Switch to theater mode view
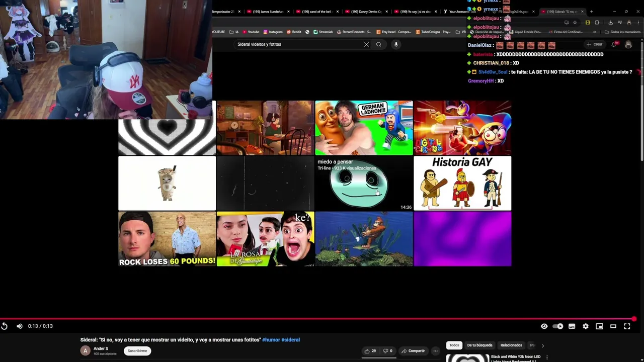This screenshot has width=644, height=362. [613, 326]
